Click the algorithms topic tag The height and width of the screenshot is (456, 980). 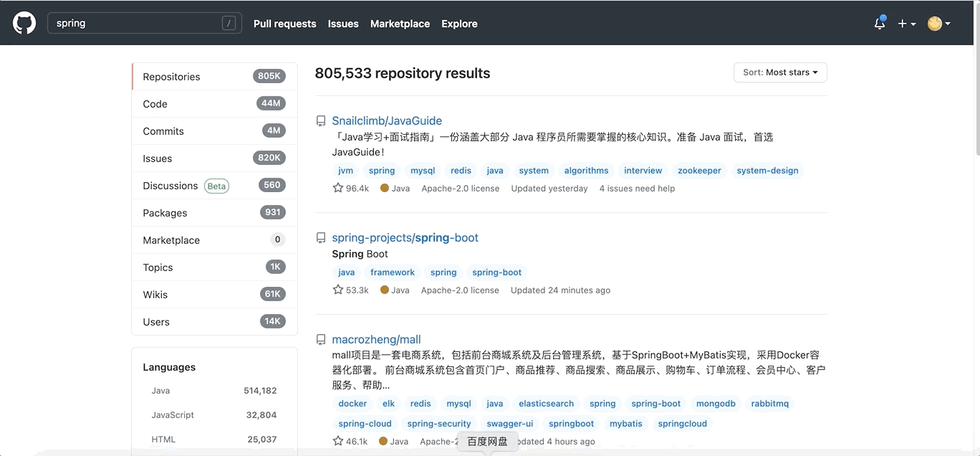coord(587,171)
